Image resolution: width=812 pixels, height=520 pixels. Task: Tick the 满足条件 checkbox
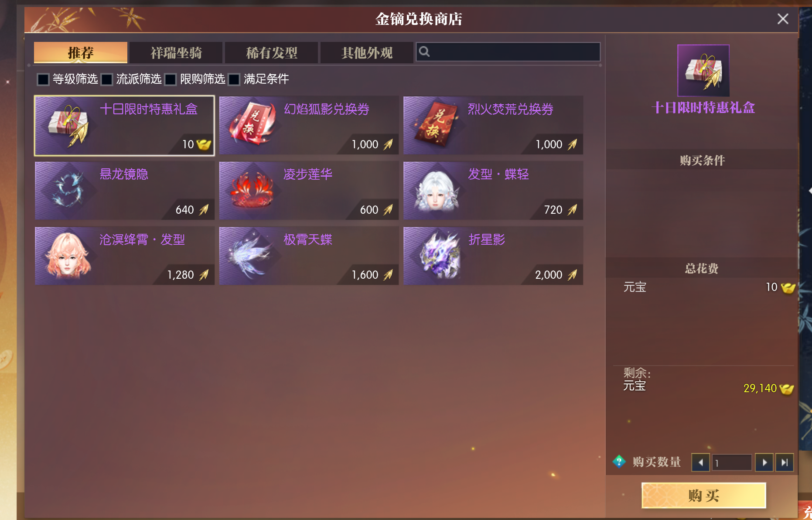(x=234, y=79)
